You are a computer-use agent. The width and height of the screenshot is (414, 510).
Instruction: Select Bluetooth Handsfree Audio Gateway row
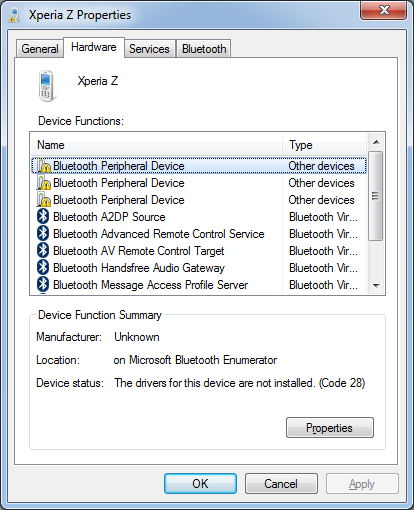click(199, 268)
